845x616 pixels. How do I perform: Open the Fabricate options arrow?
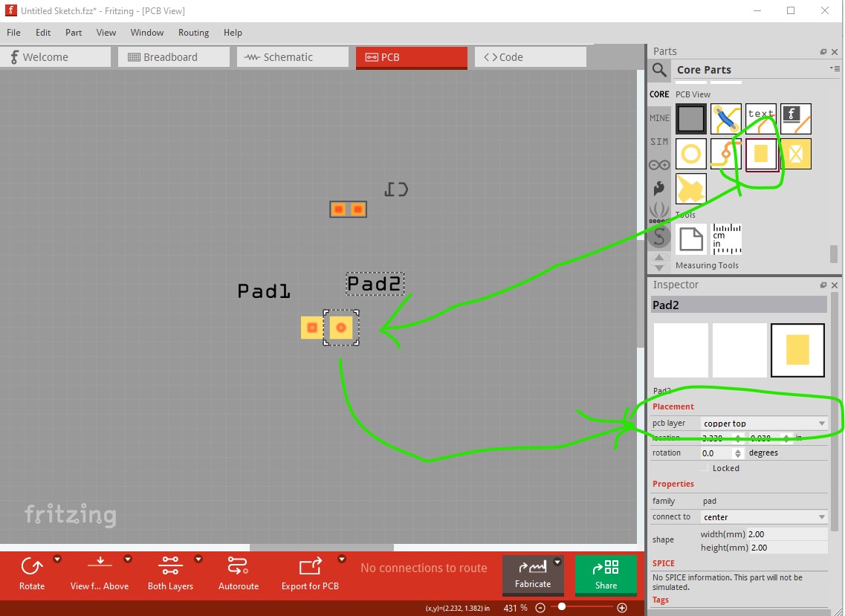(557, 562)
